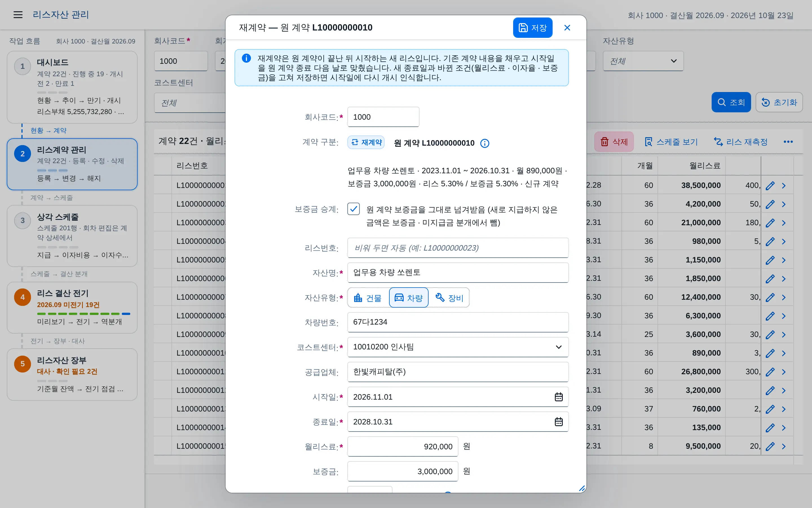Open the 리스계약 관리 workflow step
Screen dimensions: 812x508
tap(72, 164)
